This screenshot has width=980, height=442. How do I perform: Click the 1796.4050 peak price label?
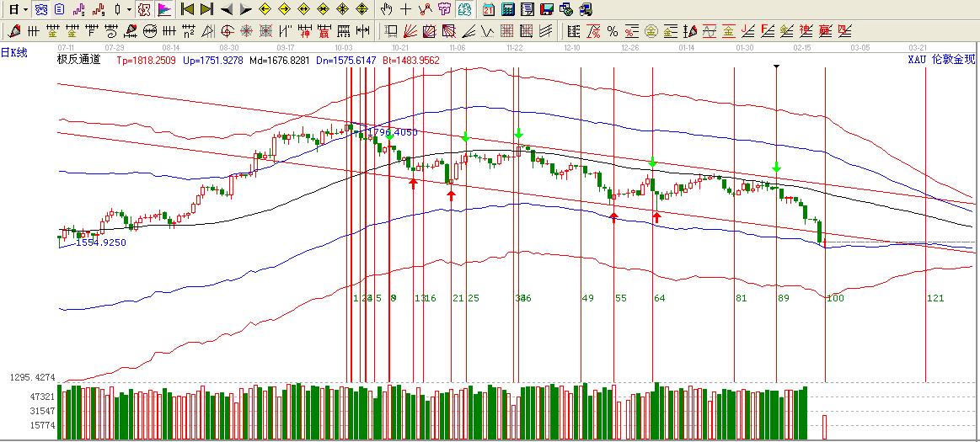[x=393, y=132]
